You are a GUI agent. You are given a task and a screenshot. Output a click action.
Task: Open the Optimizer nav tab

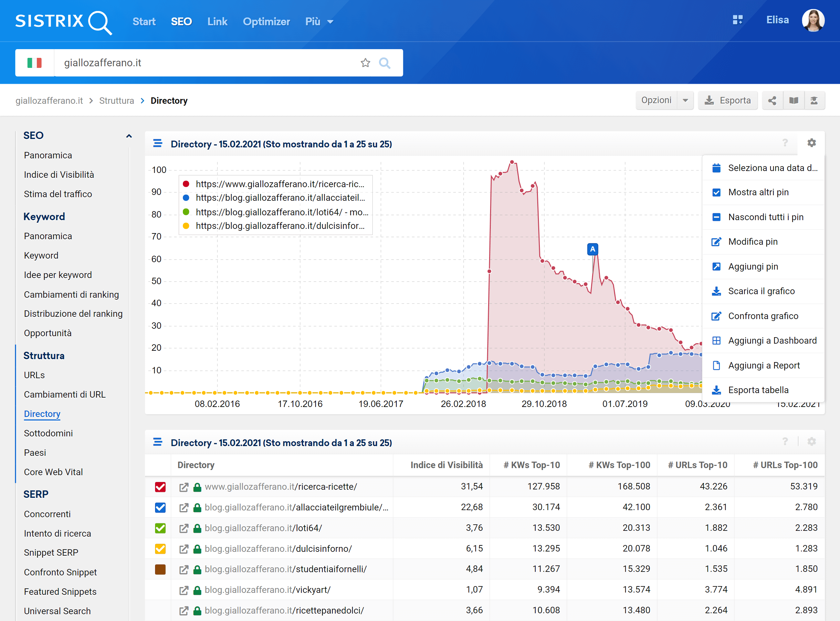click(x=266, y=22)
